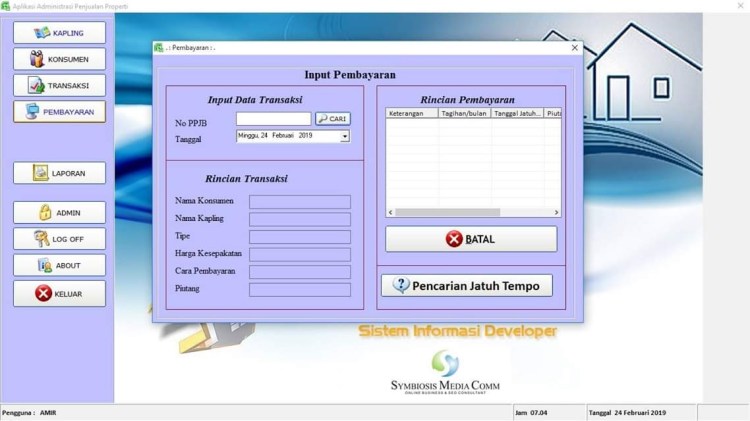Screen dimensions: 750x421
Task: Click the Log Off button
Action: click(59, 239)
